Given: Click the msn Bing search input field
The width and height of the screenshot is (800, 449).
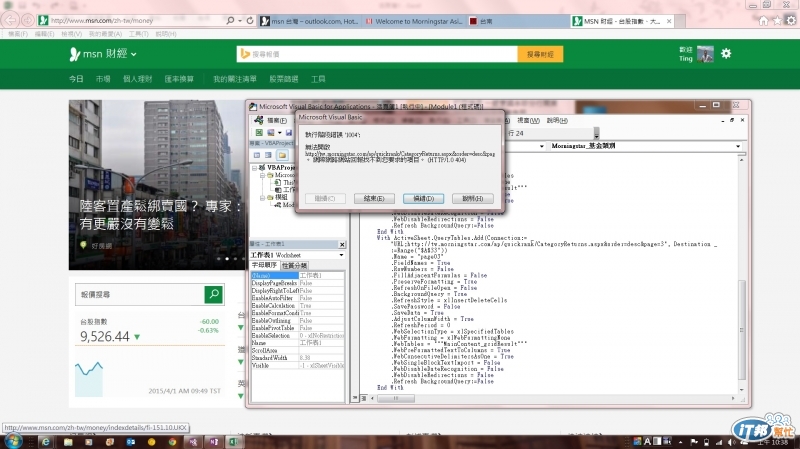Looking at the screenshot, I should 378,54.
